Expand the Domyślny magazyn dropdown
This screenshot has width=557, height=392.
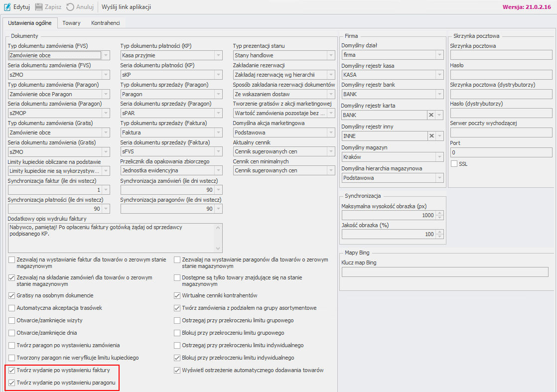(439, 157)
